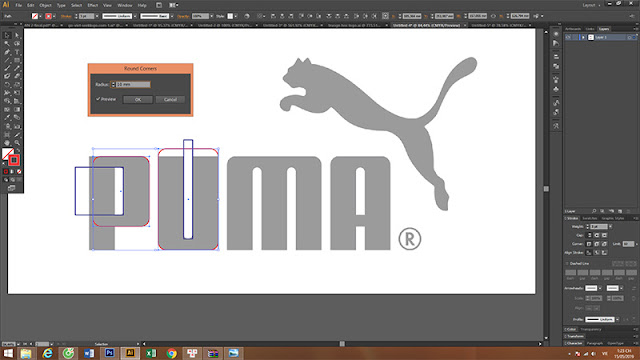Open Layers panel flyout menu
The image size is (640, 360).
click(x=635, y=29)
